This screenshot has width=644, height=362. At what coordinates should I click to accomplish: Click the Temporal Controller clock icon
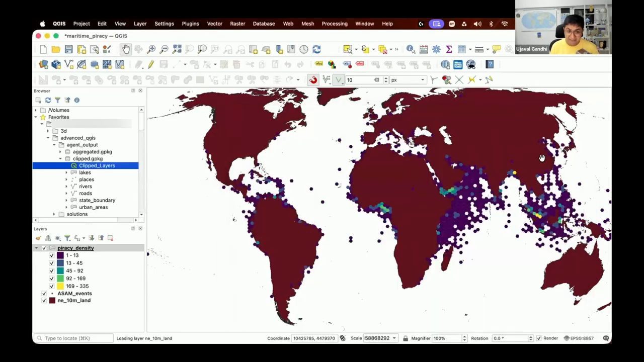pos(304,49)
